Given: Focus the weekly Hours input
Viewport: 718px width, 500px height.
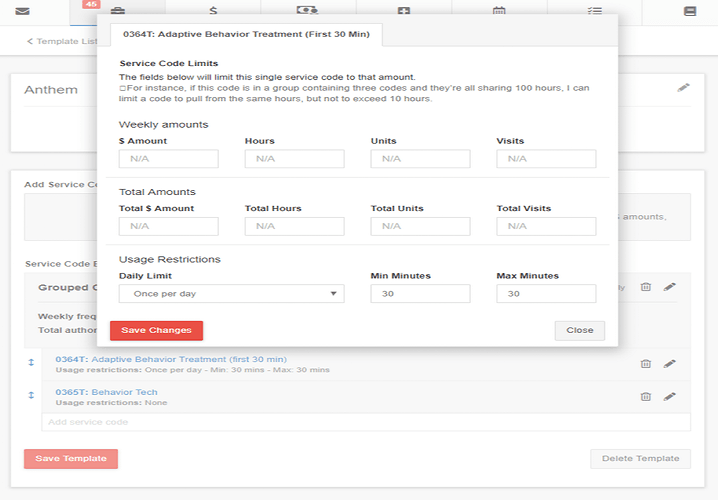Looking at the screenshot, I should coord(294,159).
